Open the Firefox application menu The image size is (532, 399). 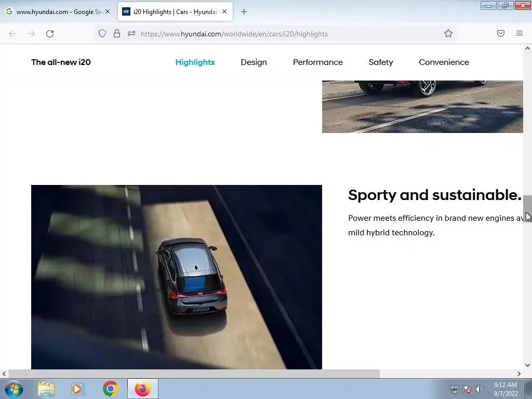coord(520,33)
